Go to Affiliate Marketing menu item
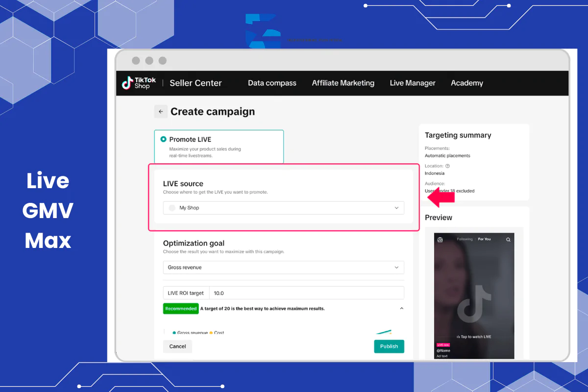Screen dimensions: 588x392 click(x=343, y=83)
